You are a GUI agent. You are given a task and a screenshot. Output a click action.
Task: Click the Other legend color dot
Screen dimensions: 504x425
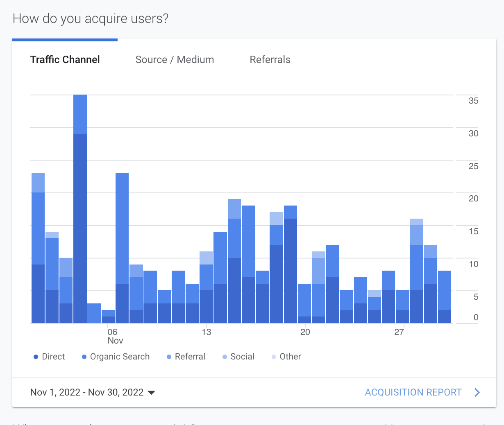pos(274,357)
